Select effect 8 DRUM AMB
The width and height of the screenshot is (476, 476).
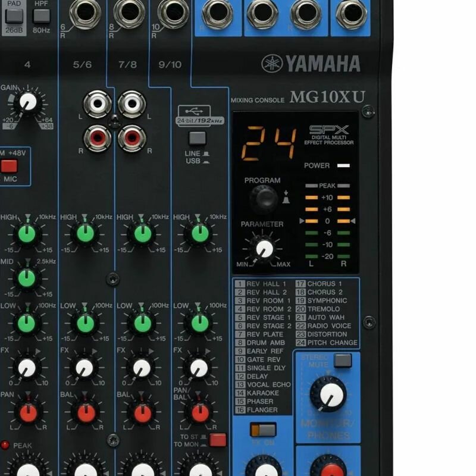coord(260,343)
